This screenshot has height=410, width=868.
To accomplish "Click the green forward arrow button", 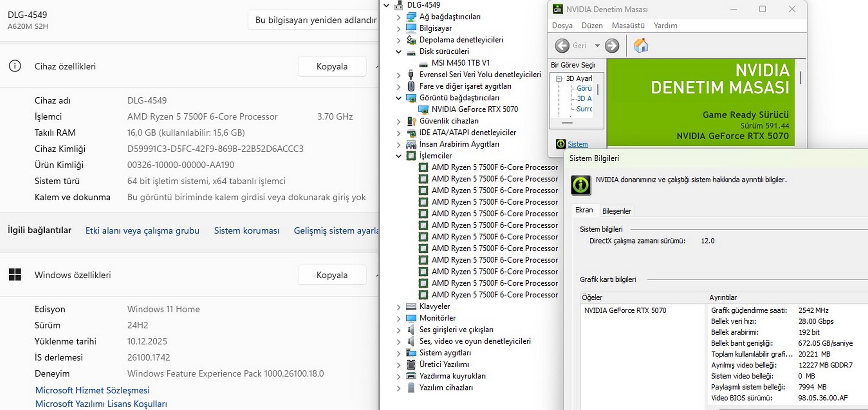I will 612,46.
